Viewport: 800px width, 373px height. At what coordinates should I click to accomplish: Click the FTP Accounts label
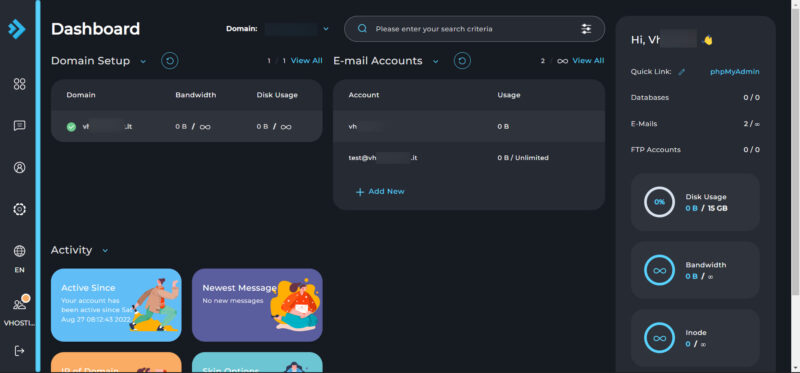(656, 150)
